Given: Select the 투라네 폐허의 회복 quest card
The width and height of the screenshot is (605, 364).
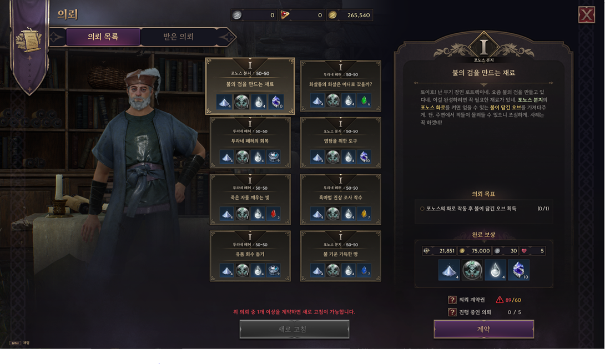Looking at the screenshot, I should [x=250, y=143].
